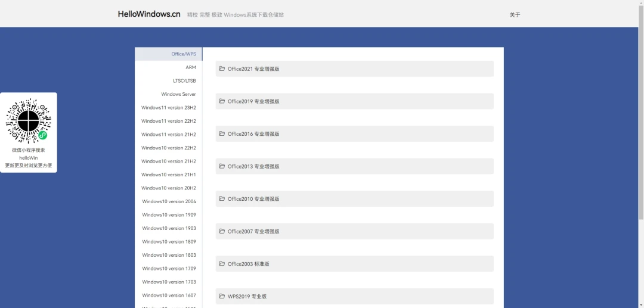Select Windows10 version 21H1
The image size is (644, 308).
[x=168, y=175]
